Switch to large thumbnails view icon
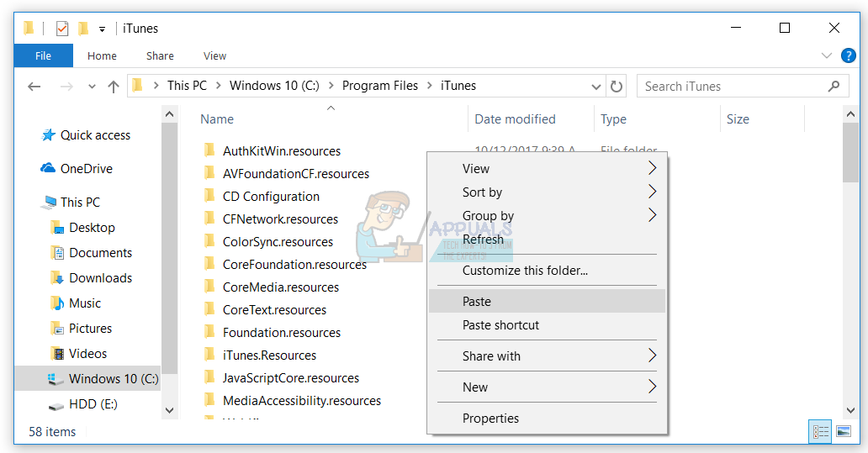This screenshot has width=868, height=453. (x=843, y=431)
